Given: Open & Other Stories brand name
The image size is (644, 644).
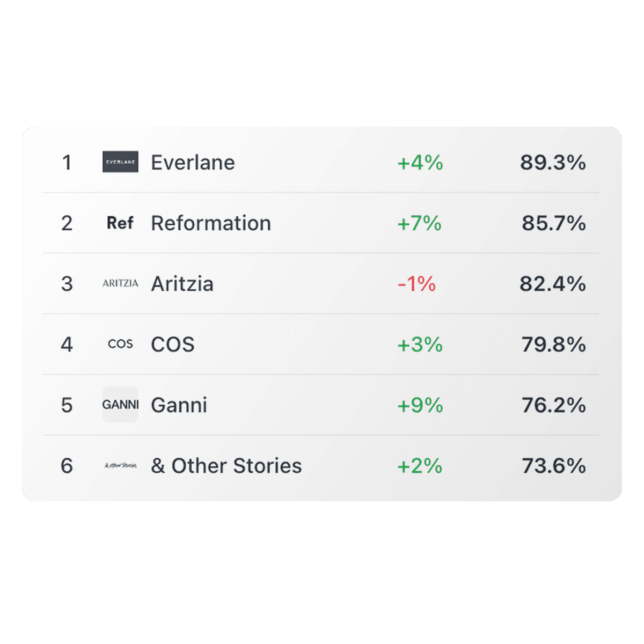Looking at the screenshot, I should [x=226, y=466].
